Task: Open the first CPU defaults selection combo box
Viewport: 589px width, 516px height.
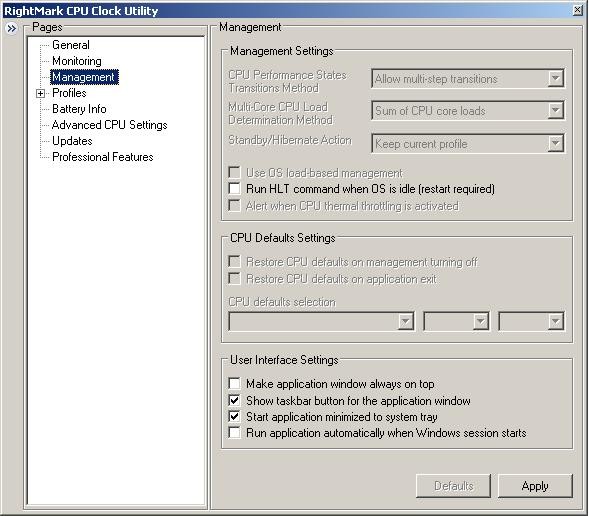Action: click(x=322, y=321)
